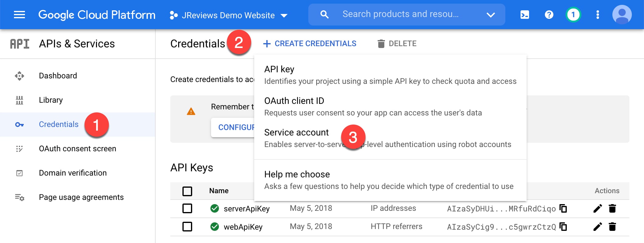Click the APIs & Services title
Image resolution: width=644 pixels, height=243 pixels.
tap(77, 44)
